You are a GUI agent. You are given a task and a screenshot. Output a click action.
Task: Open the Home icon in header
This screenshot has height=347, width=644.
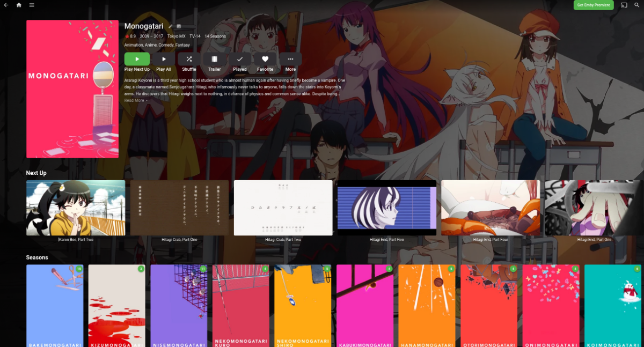[x=19, y=5]
